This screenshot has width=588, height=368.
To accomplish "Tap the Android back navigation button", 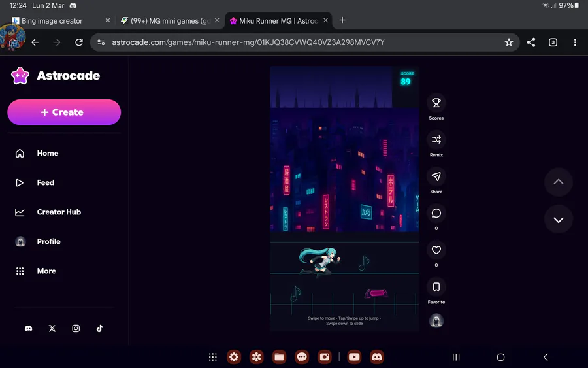I will pyautogui.click(x=546, y=357).
